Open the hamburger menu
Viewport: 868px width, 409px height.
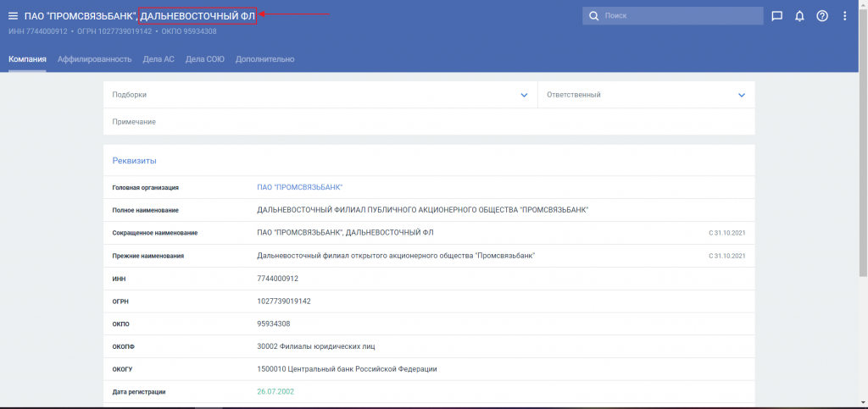pos(14,17)
